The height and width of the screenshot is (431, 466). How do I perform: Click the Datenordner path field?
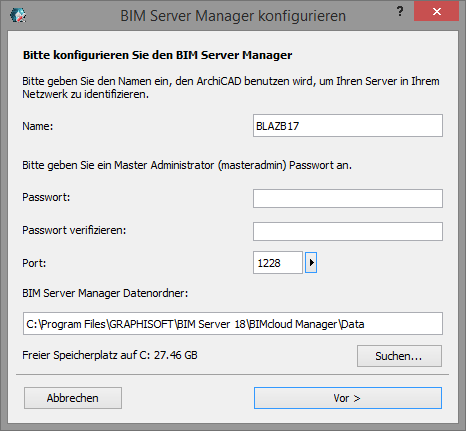[x=233, y=323]
